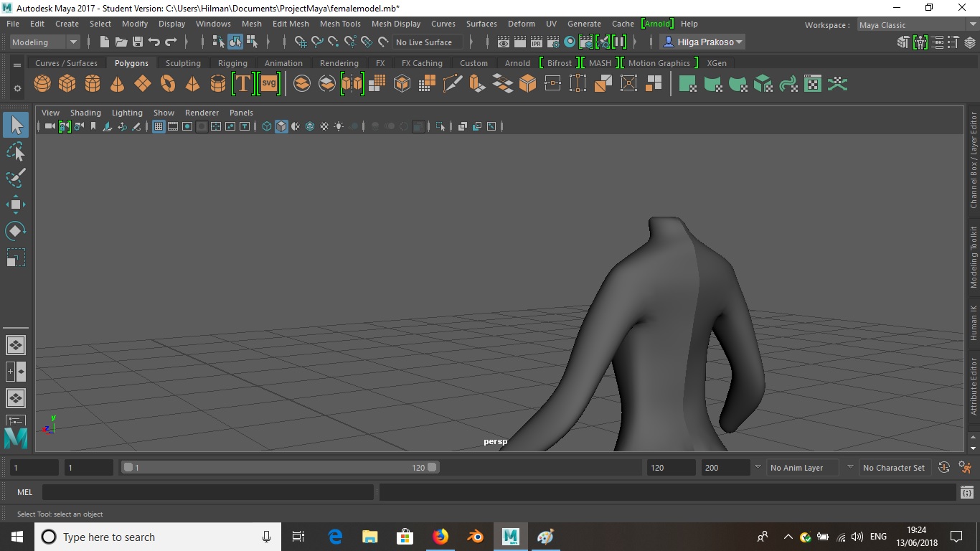
Task: Click the Redo arrow icon
Action: pyautogui.click(x=171, y=42)
